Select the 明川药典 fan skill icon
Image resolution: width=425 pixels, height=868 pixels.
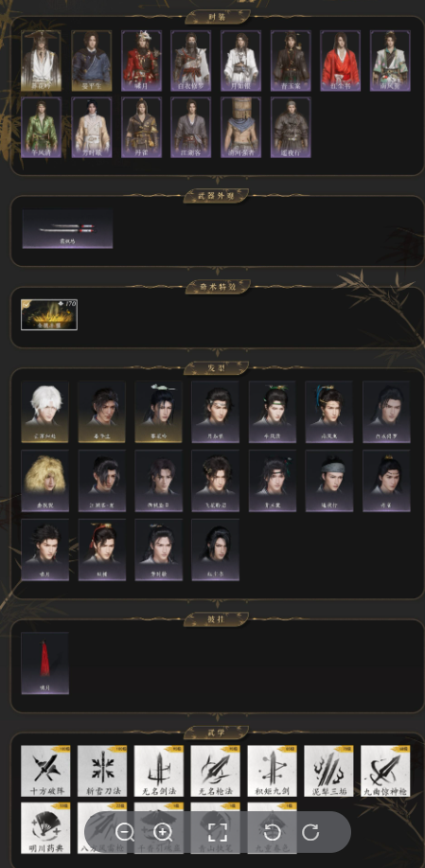[x=46, y=827]
